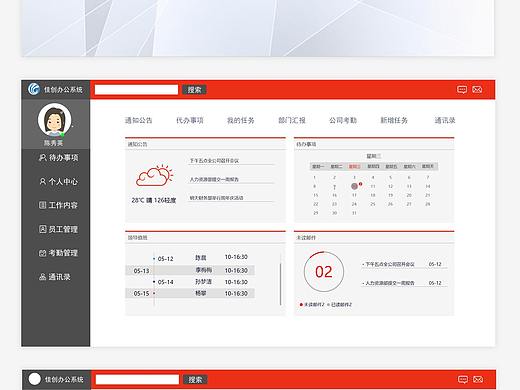Click the schedule list vertical scrollbar

[x=281, y=284]
